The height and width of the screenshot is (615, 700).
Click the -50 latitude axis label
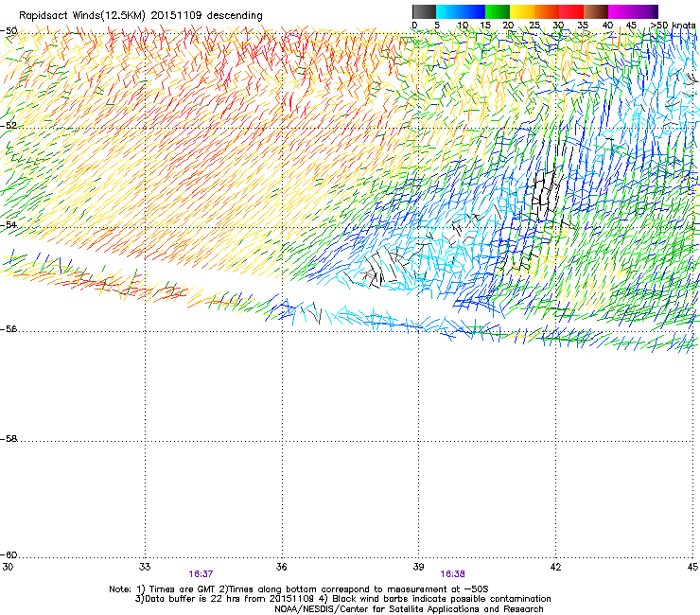[9, 31]
